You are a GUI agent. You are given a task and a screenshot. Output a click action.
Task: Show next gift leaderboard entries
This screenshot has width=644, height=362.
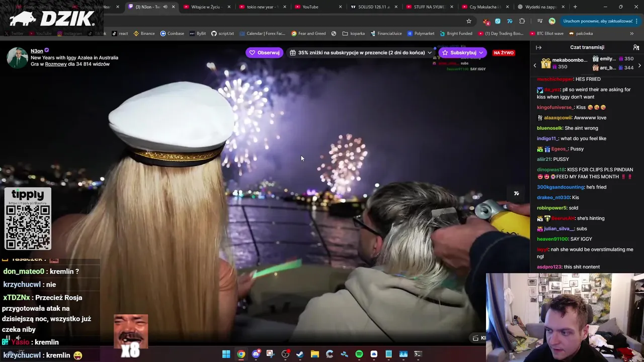point(639,65)
